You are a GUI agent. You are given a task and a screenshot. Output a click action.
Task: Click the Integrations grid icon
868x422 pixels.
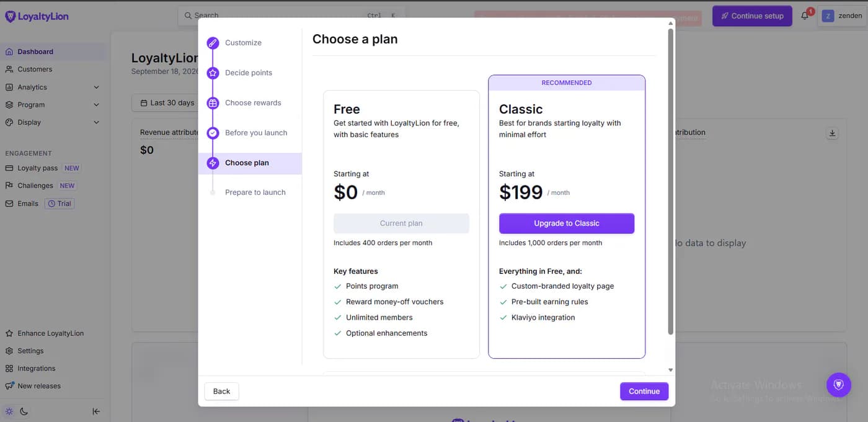pos(9,368)
